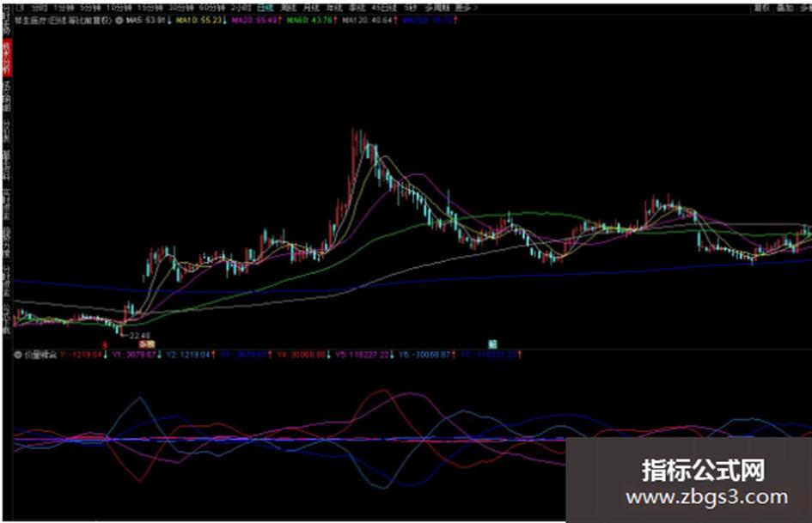812x523 pixels.
Task: Click the Y2: 1219.04 indicator value
Action: point(188,355)
